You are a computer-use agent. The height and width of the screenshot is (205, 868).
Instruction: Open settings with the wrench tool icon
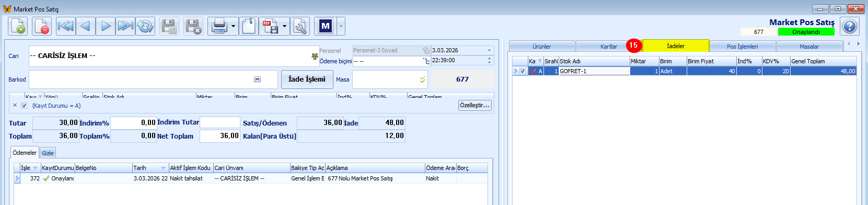click(300, 26)
